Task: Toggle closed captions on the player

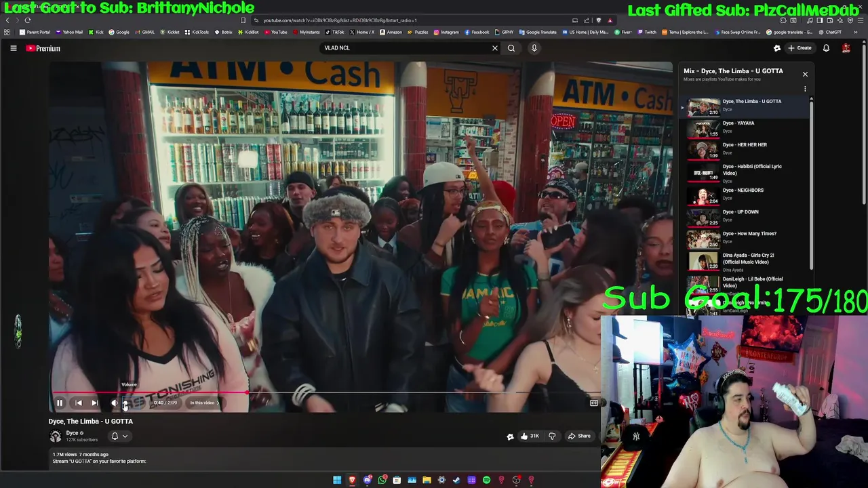Action: click(x=593, y=403)
